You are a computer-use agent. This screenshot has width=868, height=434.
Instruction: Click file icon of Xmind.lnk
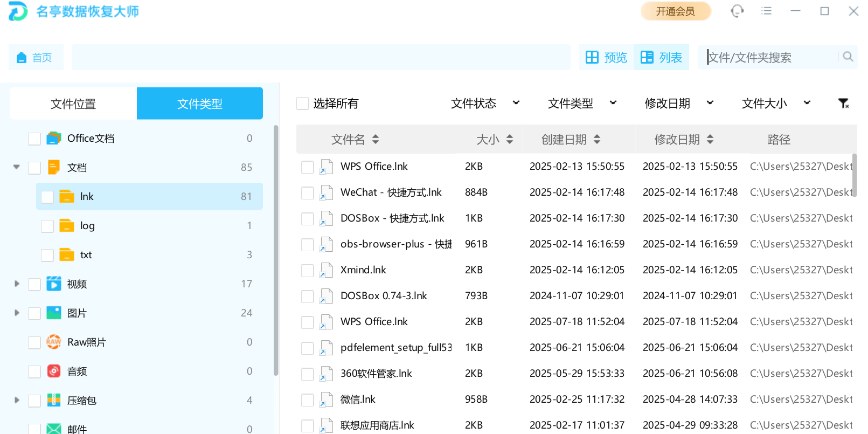(x=326, y=270)
